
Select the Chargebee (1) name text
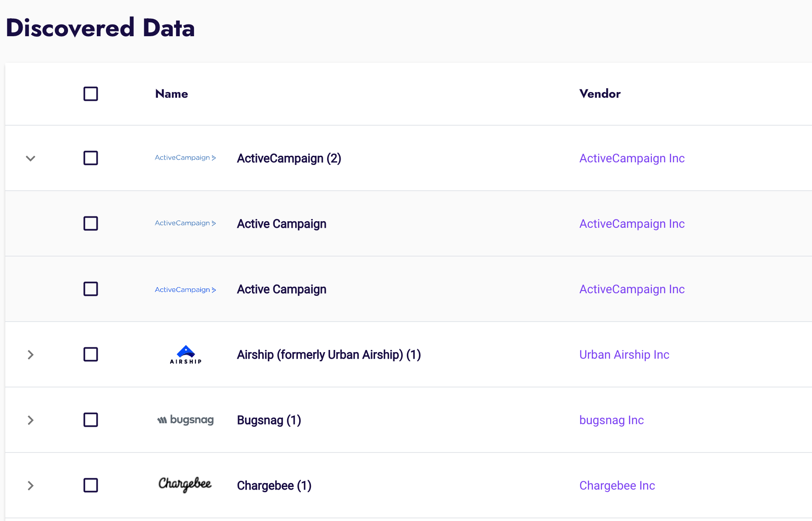click(274, 486)
